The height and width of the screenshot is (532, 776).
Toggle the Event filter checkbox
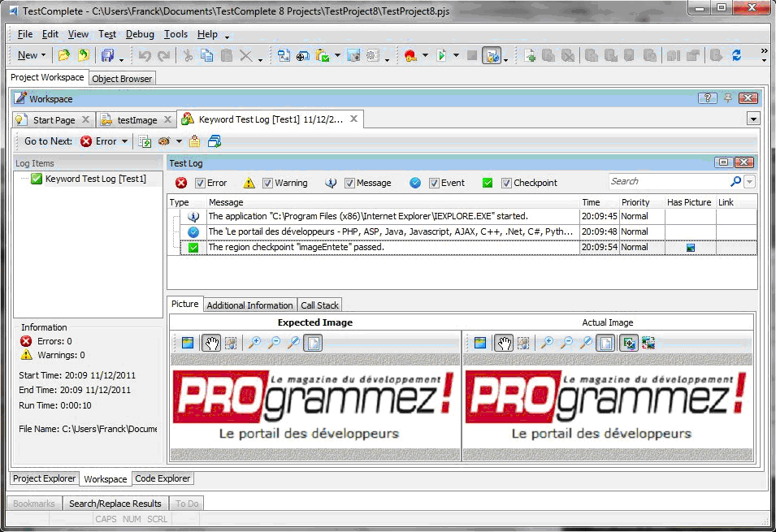pyautogui.click(x=434, y=183)
